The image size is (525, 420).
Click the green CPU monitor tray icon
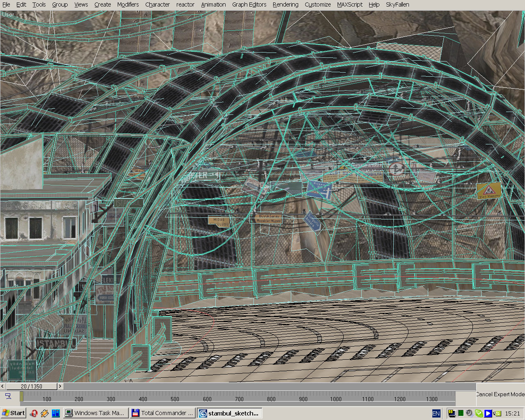[x=461, y=413]
